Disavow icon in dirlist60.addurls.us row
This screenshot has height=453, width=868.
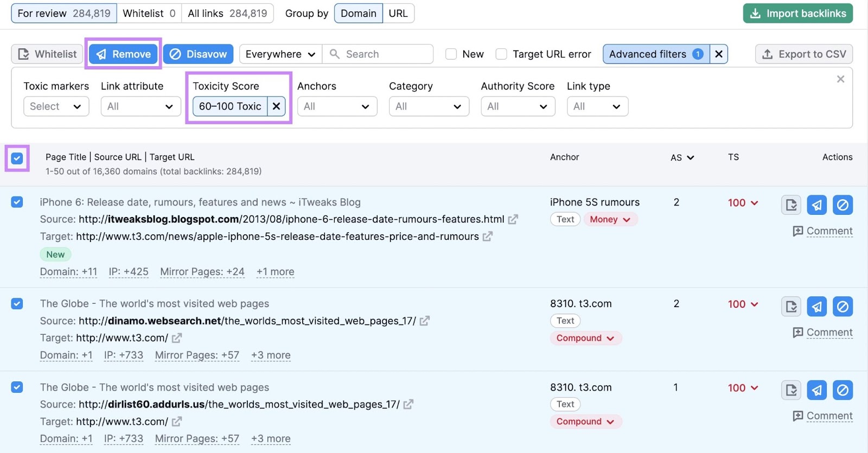pos(843,390)
